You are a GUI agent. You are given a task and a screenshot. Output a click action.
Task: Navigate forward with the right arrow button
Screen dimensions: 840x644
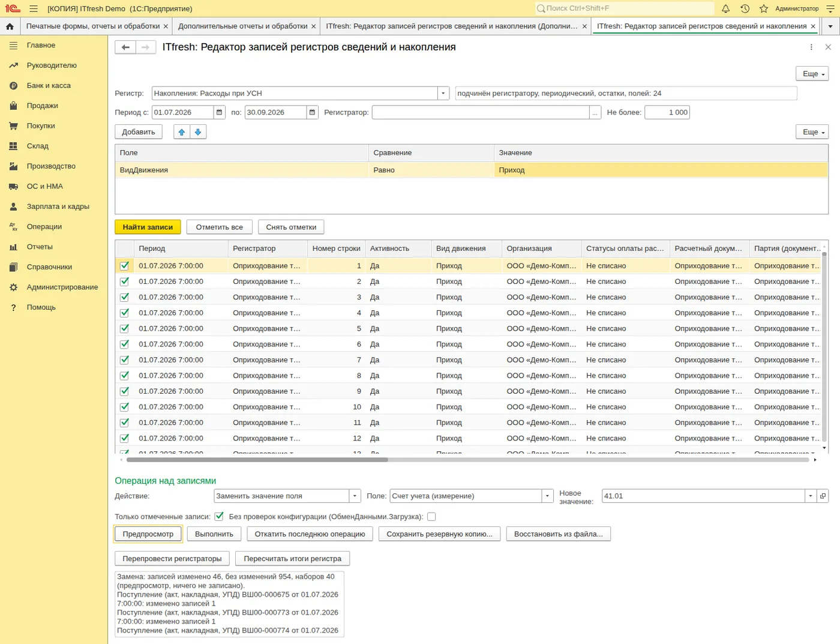[x=146, y=47]
